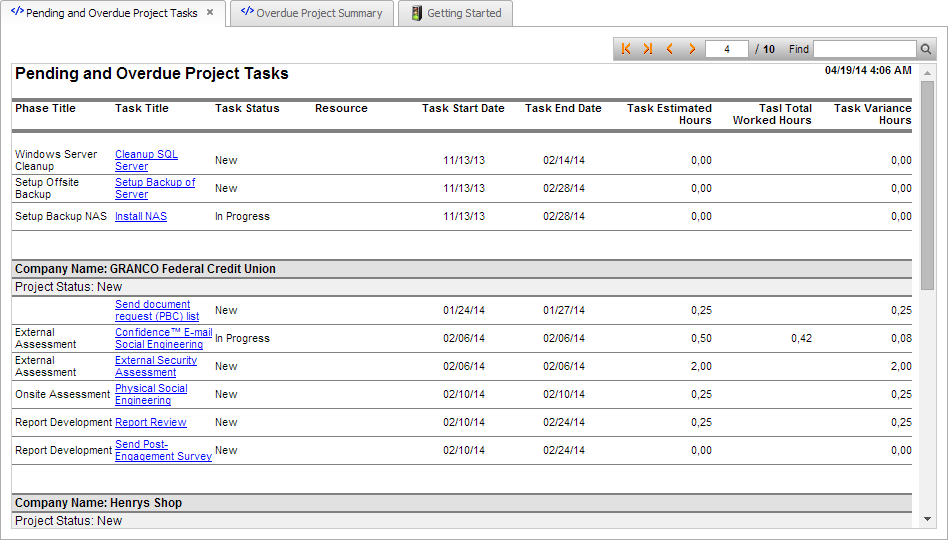Open the Setup Backup of Server link
The height and width of the screenshot is (541, 948).
pos(155,188)
